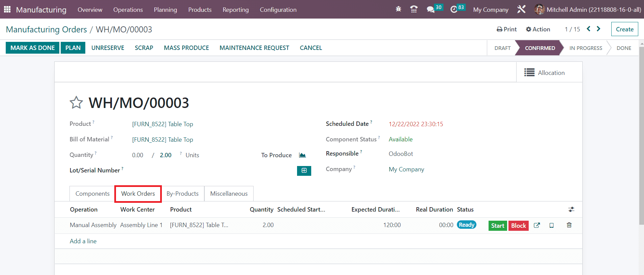The image size is (644, 275).
Task: Go to next record arrow
Action: tap(598, 29)
